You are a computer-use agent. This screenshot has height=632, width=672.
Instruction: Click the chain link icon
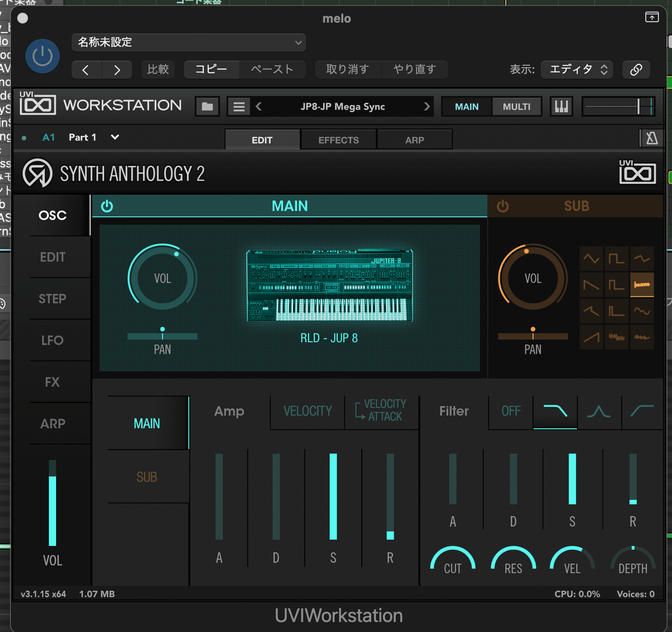pyautogui.click(x=636, y=69)
